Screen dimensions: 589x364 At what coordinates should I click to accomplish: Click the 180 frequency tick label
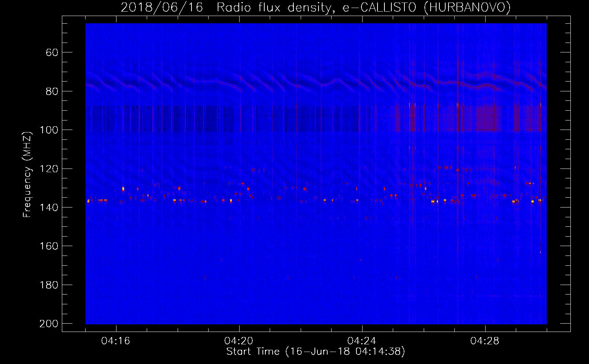(x=49, y=285)
